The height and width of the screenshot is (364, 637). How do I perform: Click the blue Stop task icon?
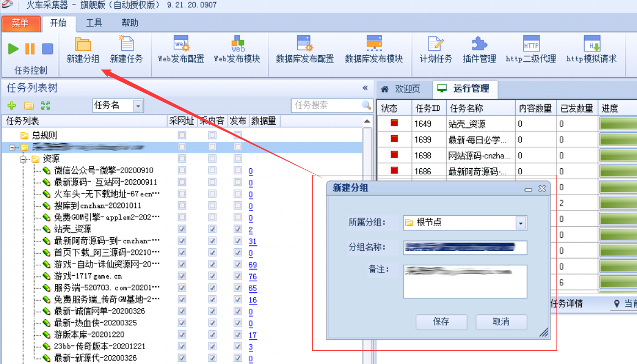pyautogui.click(x=47, y=49)
